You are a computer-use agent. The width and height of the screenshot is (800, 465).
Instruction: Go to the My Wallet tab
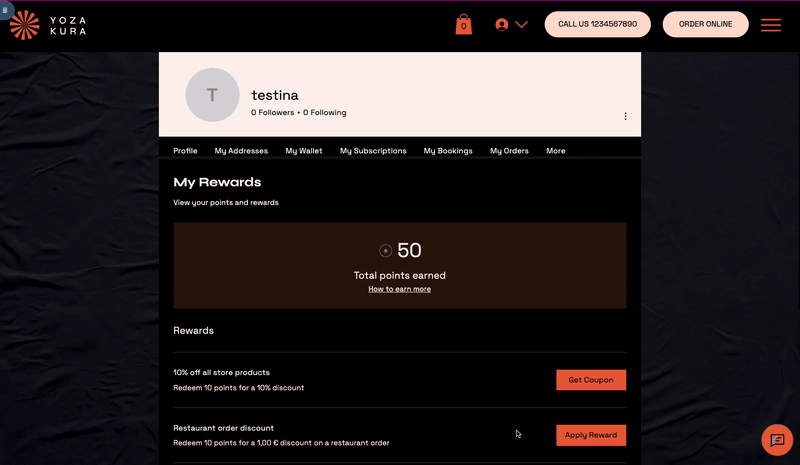click(304, 151)
